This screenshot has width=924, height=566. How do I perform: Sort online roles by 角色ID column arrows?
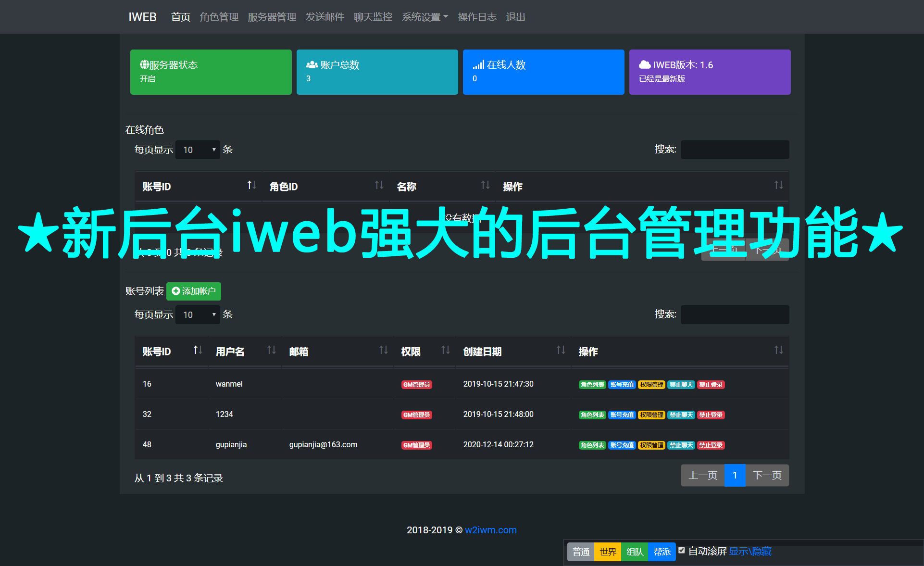[379, 185]
